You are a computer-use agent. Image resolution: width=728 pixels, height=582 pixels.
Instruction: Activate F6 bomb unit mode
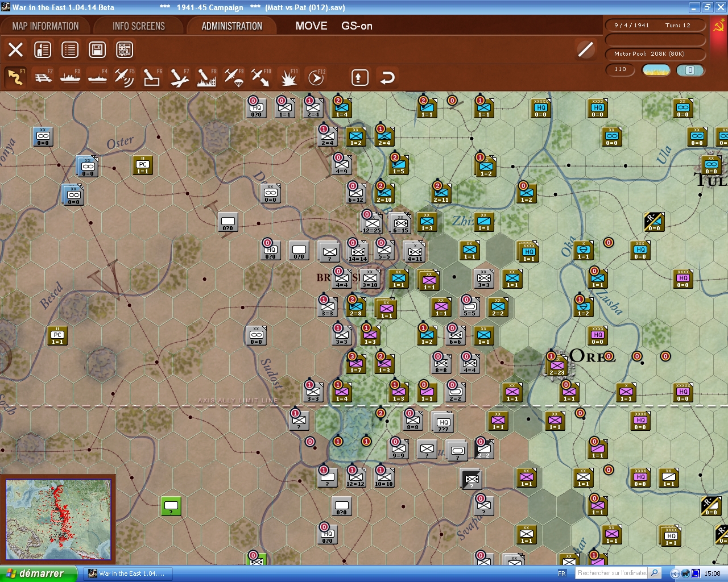152,77
